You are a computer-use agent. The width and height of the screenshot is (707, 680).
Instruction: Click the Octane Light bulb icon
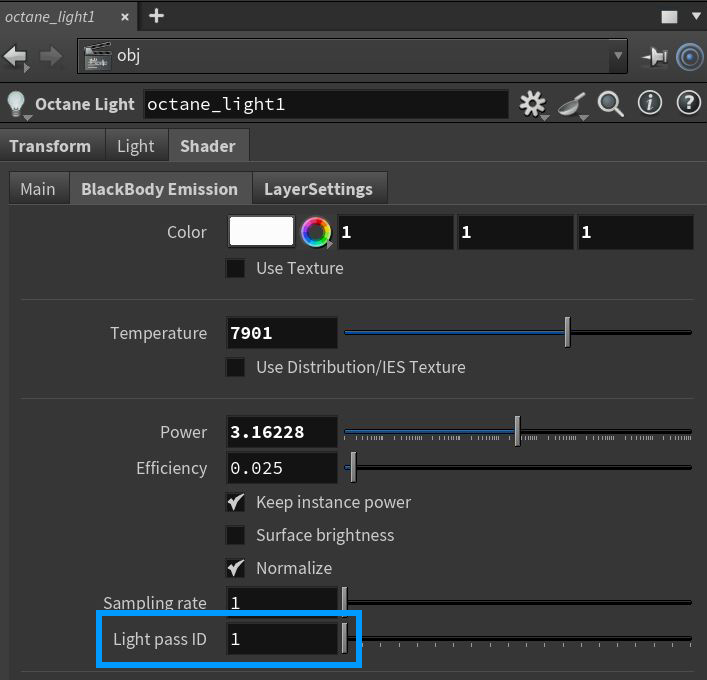point(16,104)
